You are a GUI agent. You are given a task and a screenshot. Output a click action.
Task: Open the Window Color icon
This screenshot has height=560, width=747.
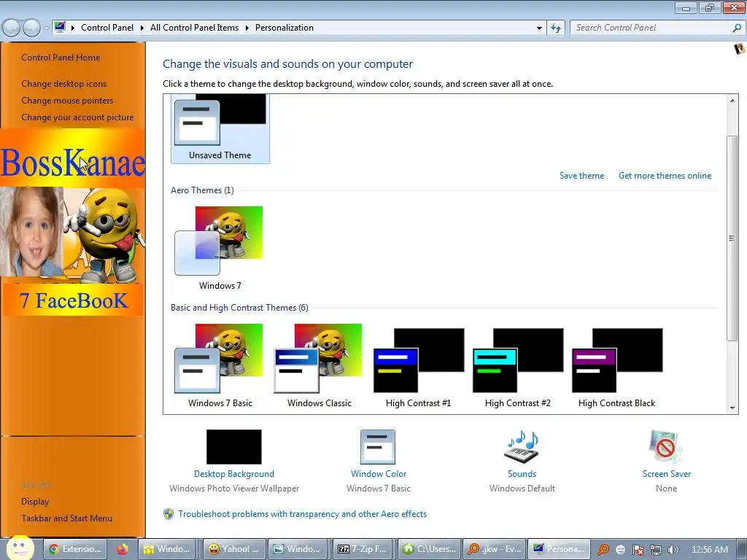coord(378,447)
